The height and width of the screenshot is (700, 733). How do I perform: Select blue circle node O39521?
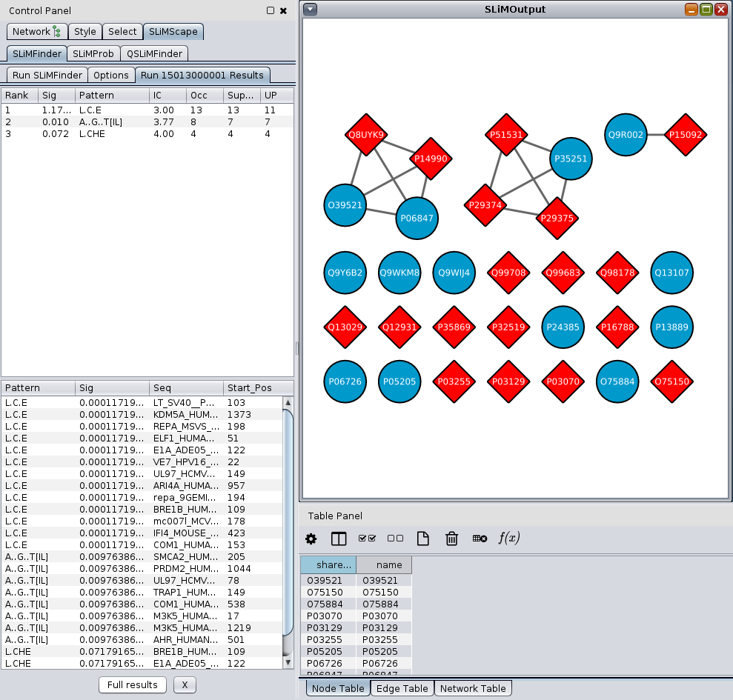[x=345, y=205]
